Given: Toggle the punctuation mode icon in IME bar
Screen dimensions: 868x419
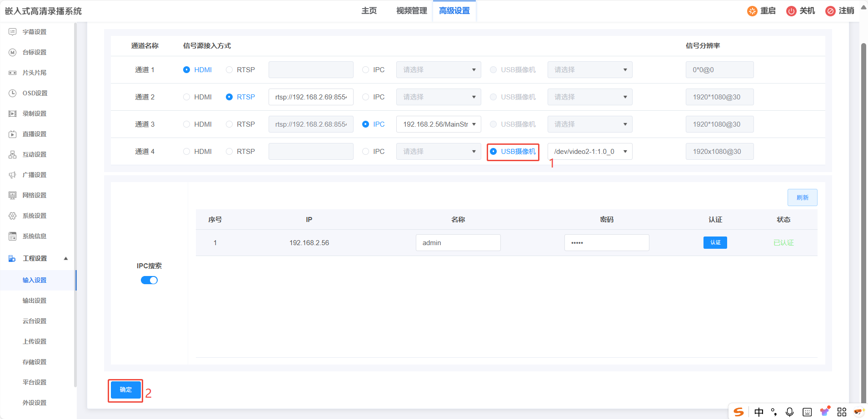Looking at the screenshot, I should click(x=774, y=412).
